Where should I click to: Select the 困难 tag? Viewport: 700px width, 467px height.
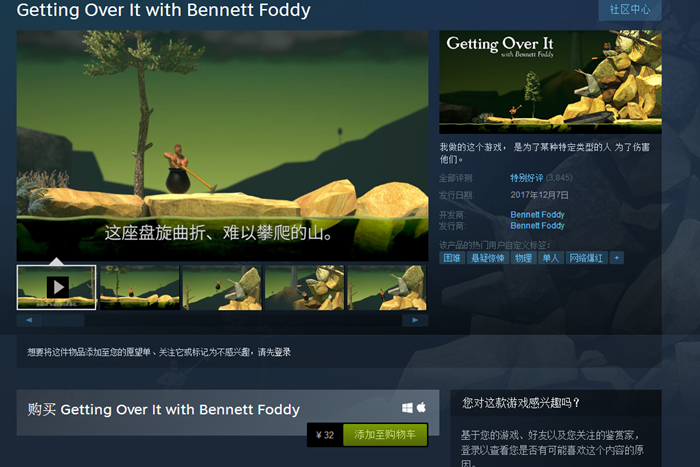click(x=452, y=258)
